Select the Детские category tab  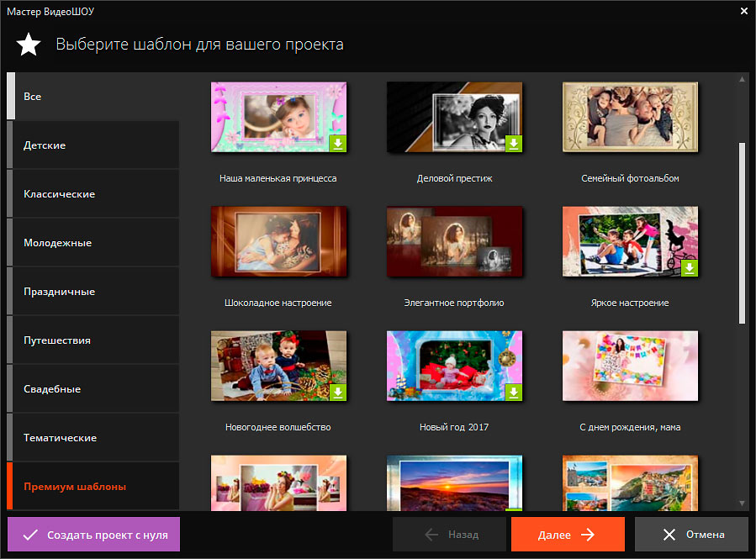click(93, 145)
